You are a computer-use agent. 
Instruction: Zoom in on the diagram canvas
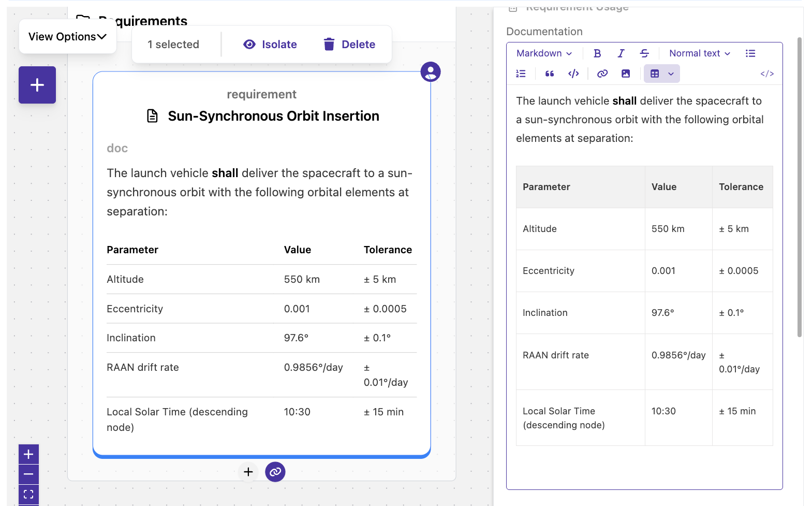28,454
